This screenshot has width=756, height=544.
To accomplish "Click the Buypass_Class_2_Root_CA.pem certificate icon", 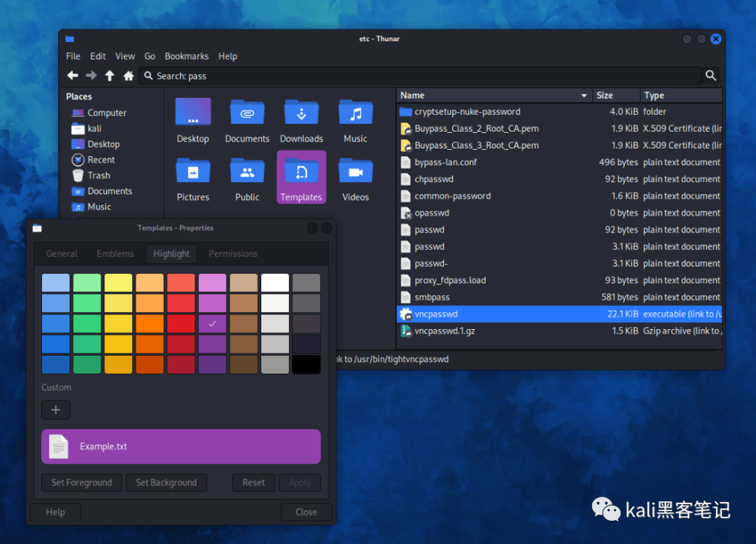I will coord(405,129).
